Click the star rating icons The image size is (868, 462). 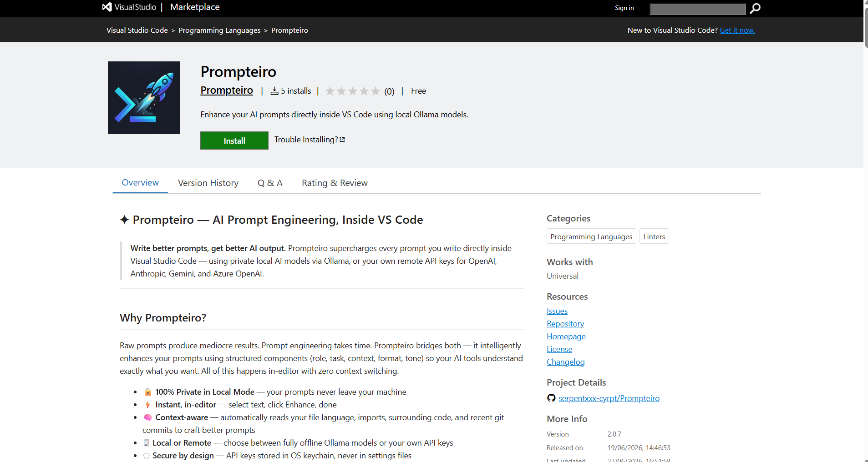[x=353, y=91]
